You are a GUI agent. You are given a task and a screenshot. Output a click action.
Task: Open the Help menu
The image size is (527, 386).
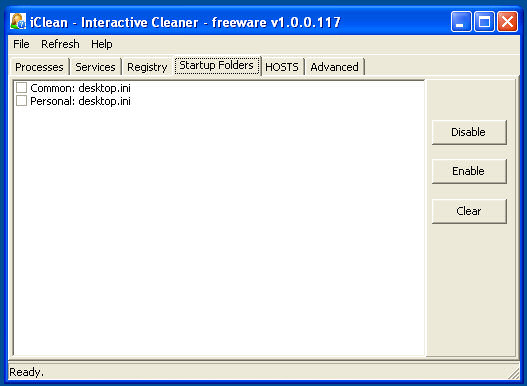tap(102, 44)
